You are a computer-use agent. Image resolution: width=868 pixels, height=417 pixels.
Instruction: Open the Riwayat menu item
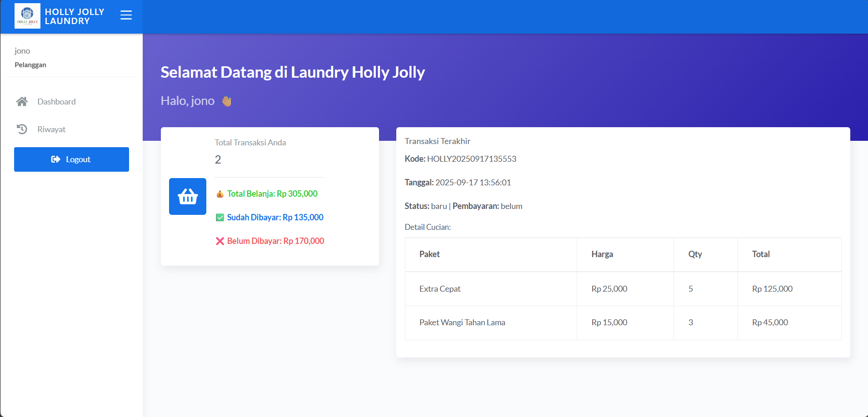click(51, 129)
